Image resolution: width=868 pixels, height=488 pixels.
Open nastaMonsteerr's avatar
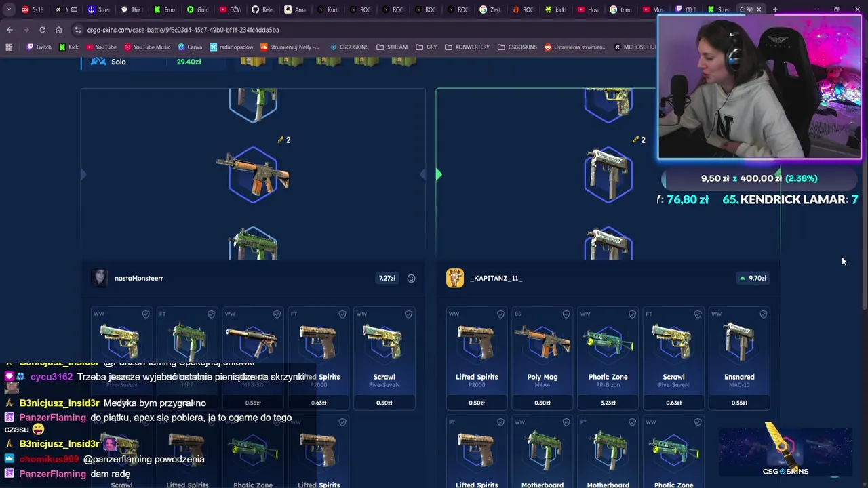100,278
